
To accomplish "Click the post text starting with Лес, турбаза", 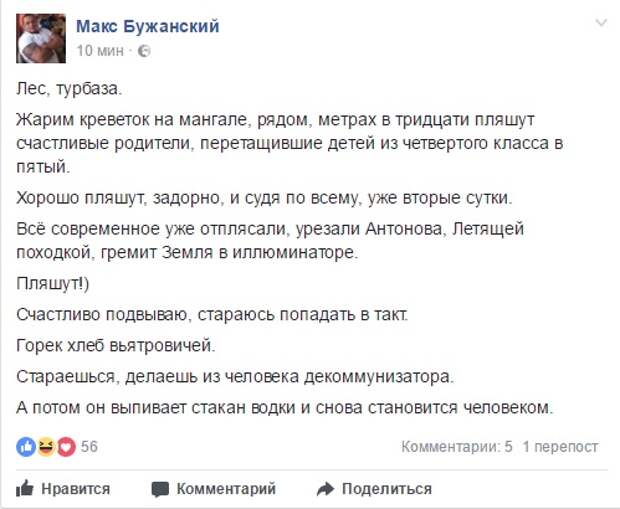I will (x=69, y=89).
